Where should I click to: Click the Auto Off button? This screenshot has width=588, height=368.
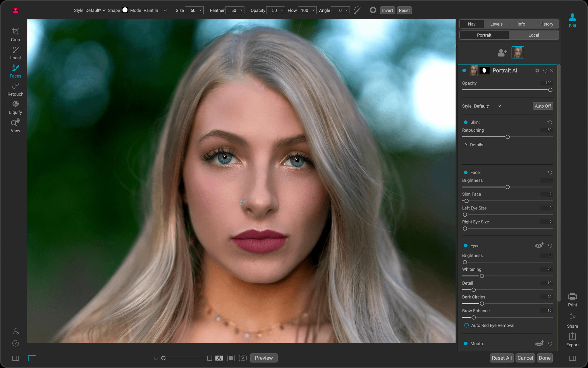point(543,106)
